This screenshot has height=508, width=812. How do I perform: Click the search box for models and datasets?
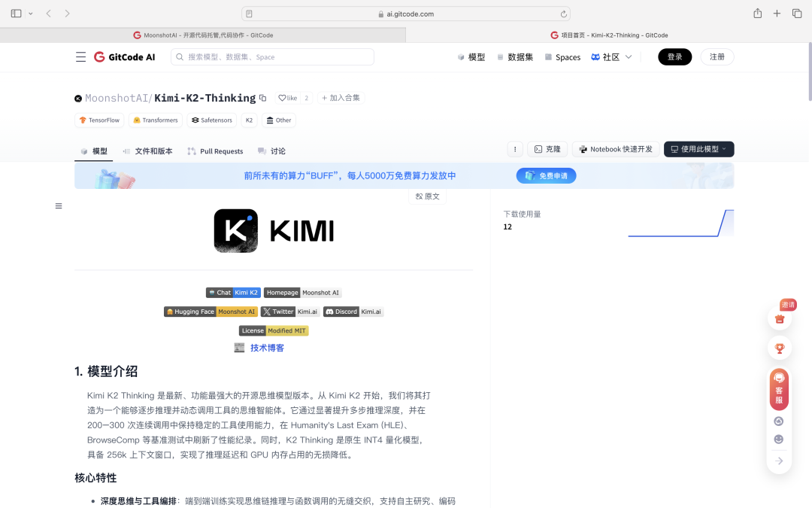(272, 57)
